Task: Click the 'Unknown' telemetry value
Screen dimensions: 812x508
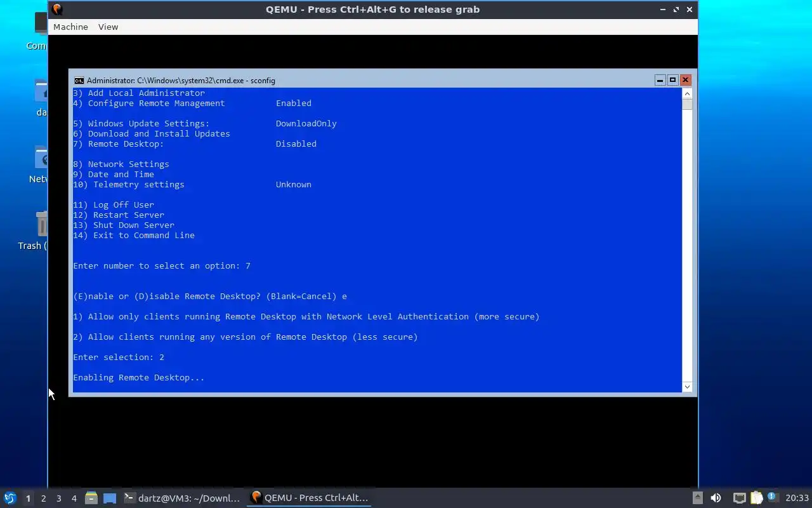Action: point(294,185)
